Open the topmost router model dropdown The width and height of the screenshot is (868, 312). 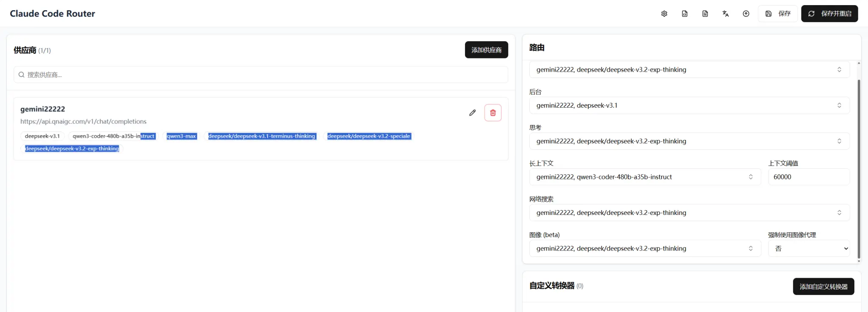coord(690,70)
